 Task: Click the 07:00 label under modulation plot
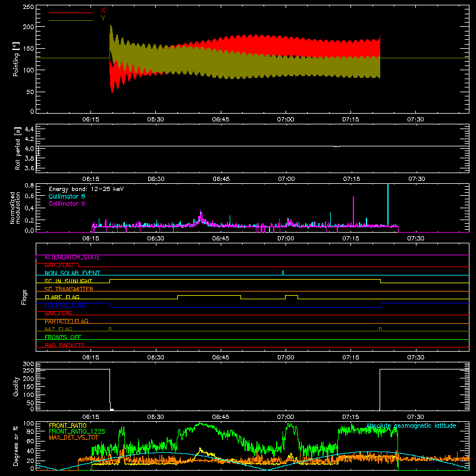(x=286, y=239)
